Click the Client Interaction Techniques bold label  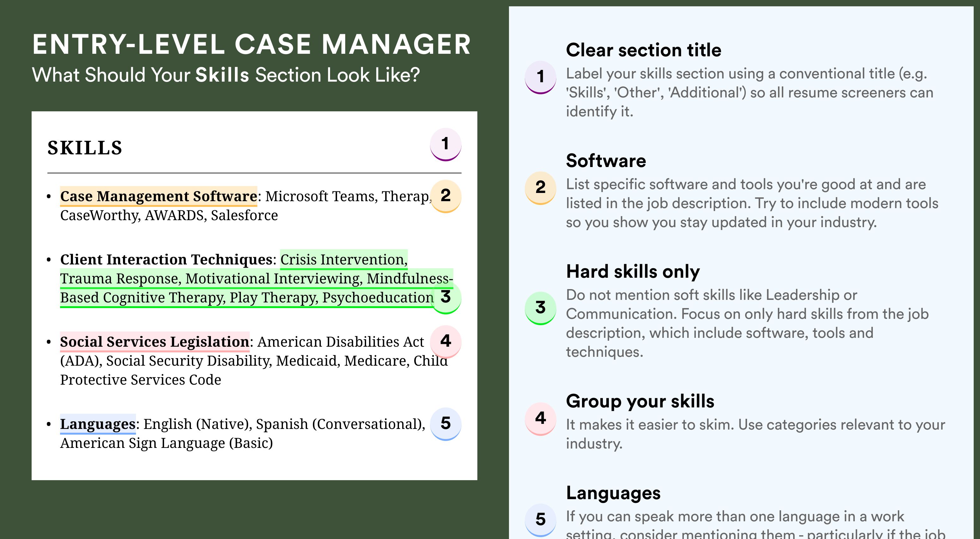(x=166, y=260)
